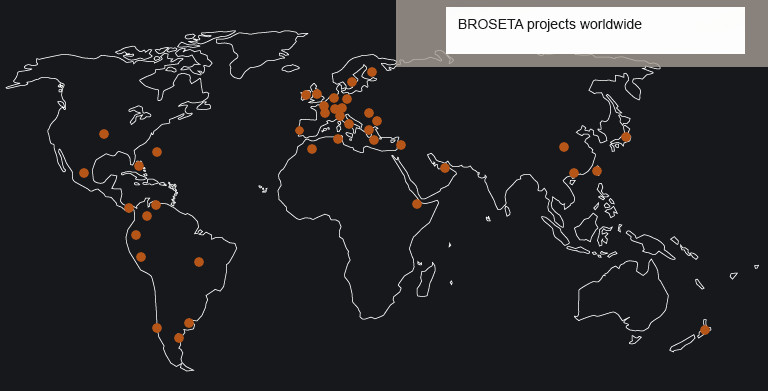Click the project marker on New Zealand
Viewport: 768px width, 391px height.
coord(705,330)
